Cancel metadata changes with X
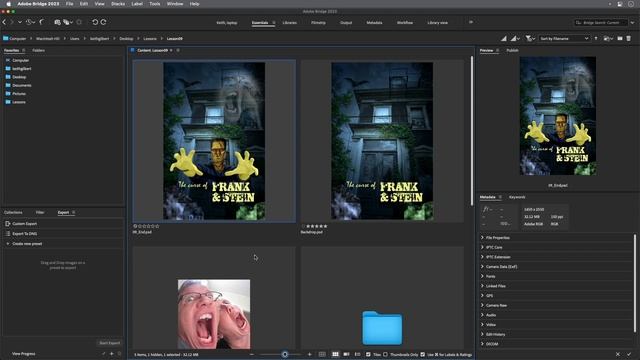The height and width of the screenshot is (360, 640). coord(618,354)
